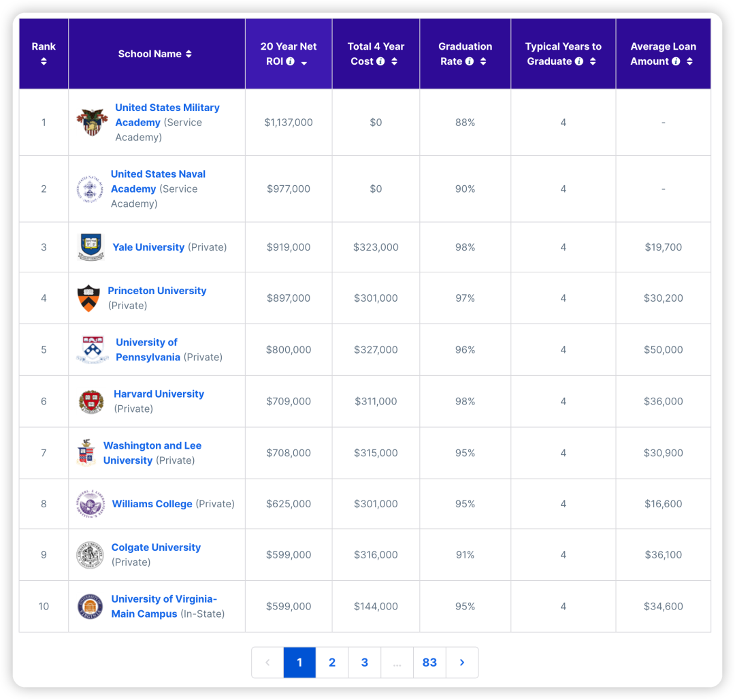Open Harvard University page
The height and width of the screenshot is (700, 735).
point(159,394)
